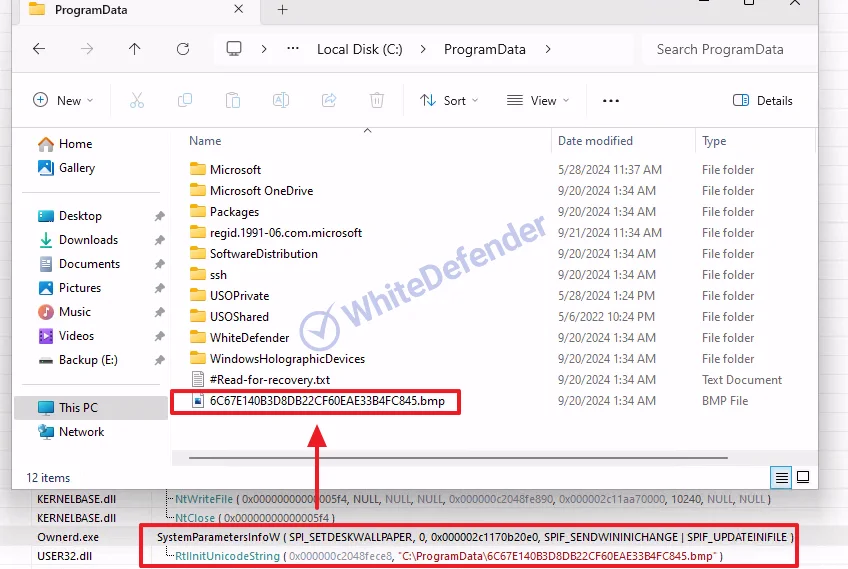848x569 pixels.
Task: Click Local Disk (C:) in address bar
Action: click(x=360, y=49)
